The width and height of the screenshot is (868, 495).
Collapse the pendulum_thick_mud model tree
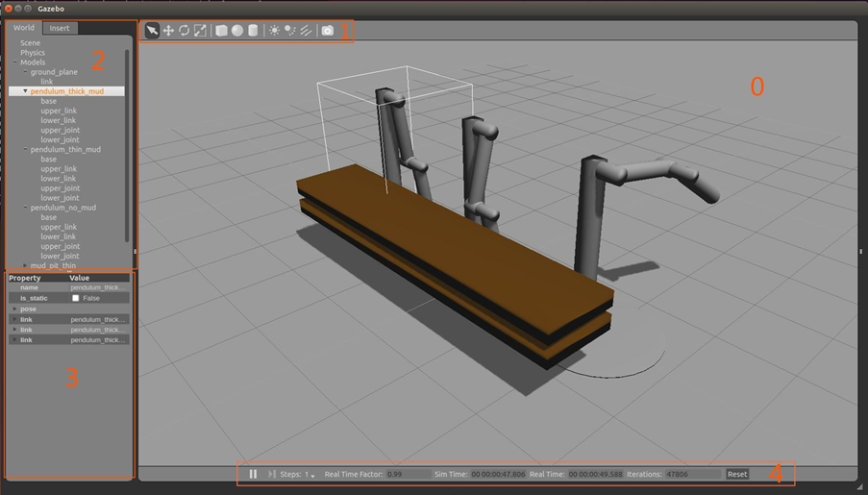pos(25,91)
